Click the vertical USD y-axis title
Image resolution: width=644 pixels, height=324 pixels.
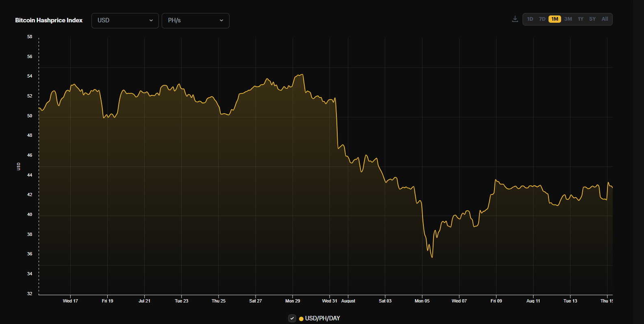coord(19,166)
